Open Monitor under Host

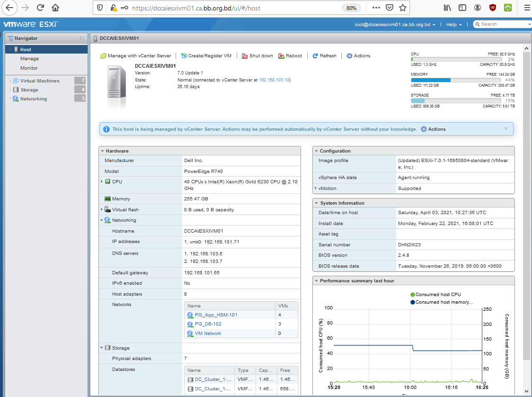[29, 68]
